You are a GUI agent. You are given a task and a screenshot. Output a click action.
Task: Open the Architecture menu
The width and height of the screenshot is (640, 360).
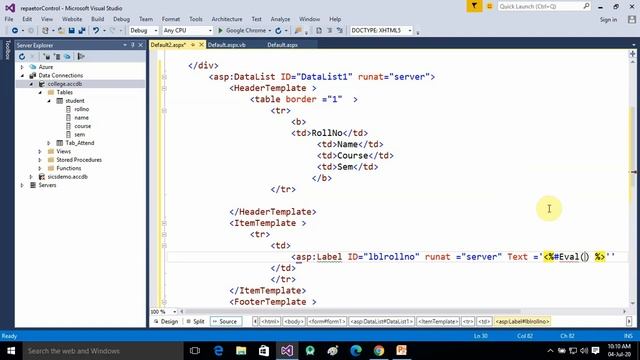[227, 19]
